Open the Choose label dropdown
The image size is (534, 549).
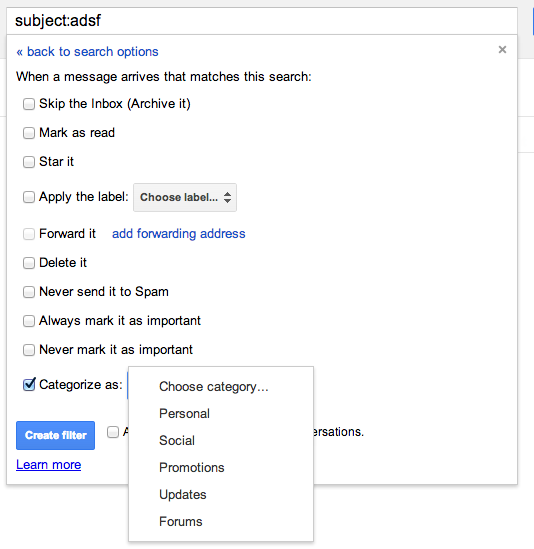[185, 197]
